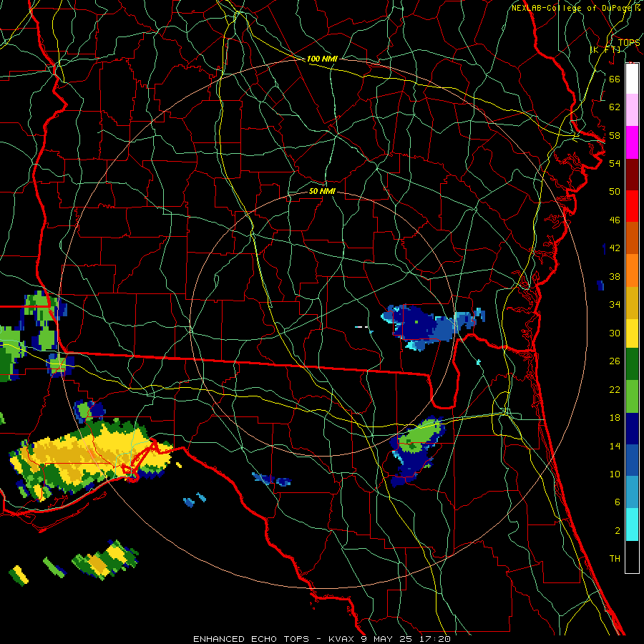Click the '9 MAY 25' date in caption
644x644 pixels.
[387, 639]
